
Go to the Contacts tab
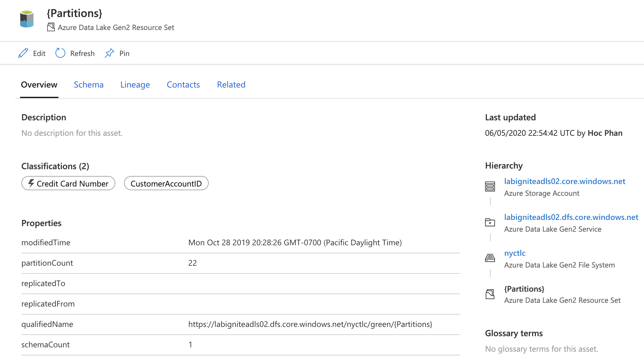point(183,85)
